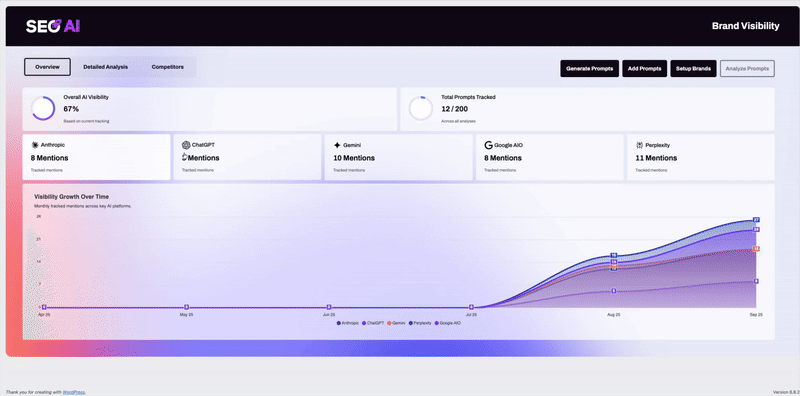
Task: Click the 'Aug 25' axis label
Action: [x=614, y=315]
